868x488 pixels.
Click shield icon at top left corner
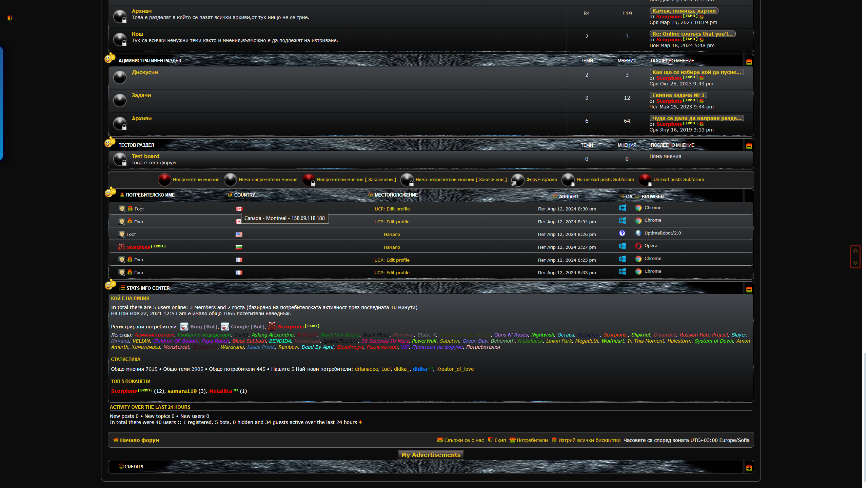(10, 18)
